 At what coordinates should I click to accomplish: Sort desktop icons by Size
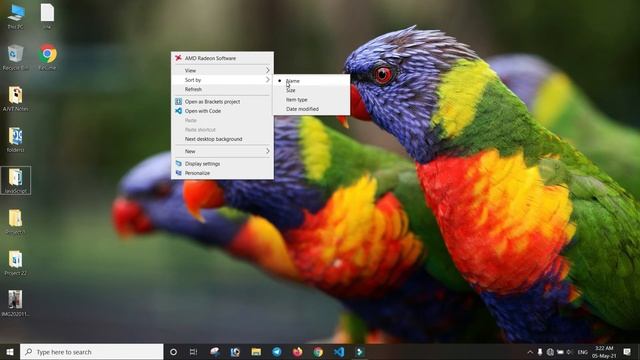[312, 90]
